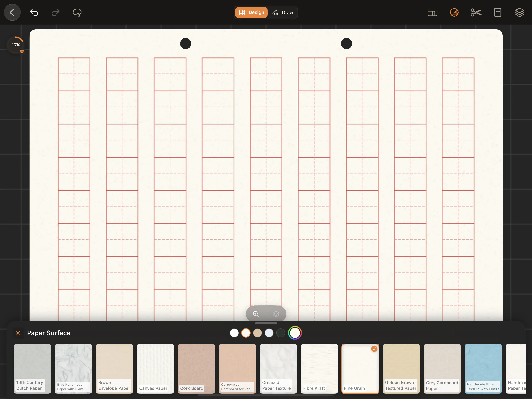Go back with the chevron button

tap(12, 12)
